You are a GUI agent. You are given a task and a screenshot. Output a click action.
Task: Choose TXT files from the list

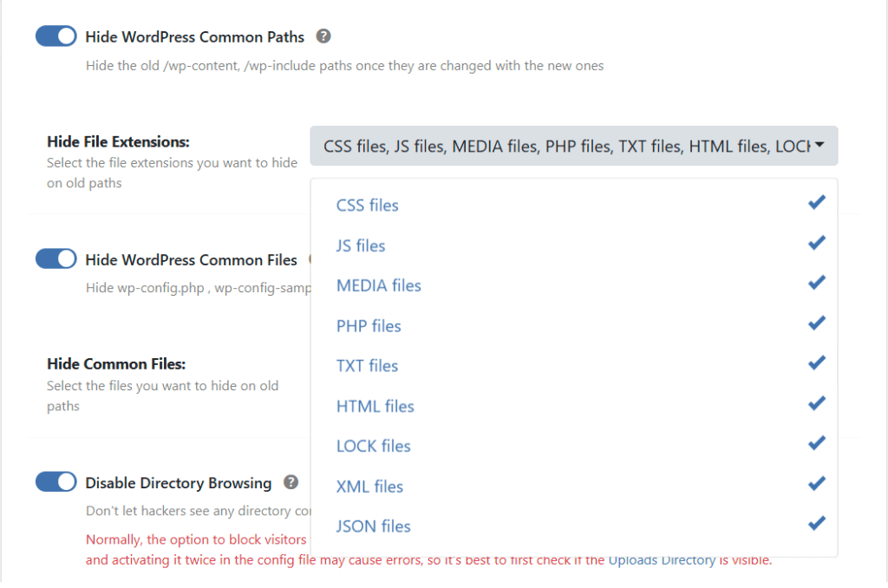pyautogui.click(x=367, y=365)
